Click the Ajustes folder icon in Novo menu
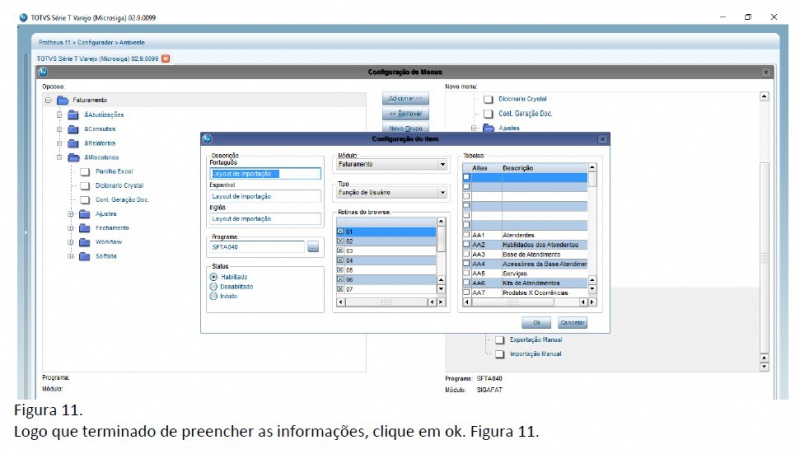 click(x=489, y=128)
